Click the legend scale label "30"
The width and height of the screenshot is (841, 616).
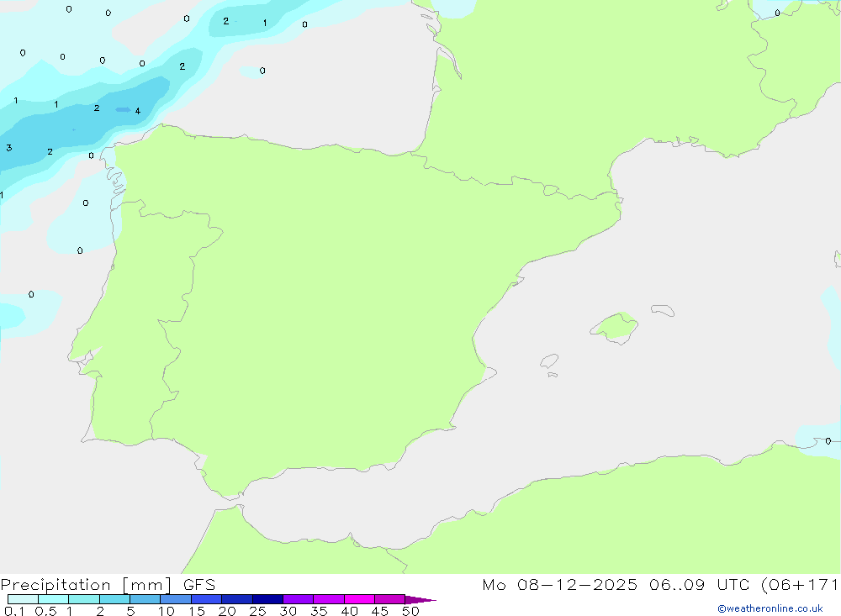click(x=288, y=611)
